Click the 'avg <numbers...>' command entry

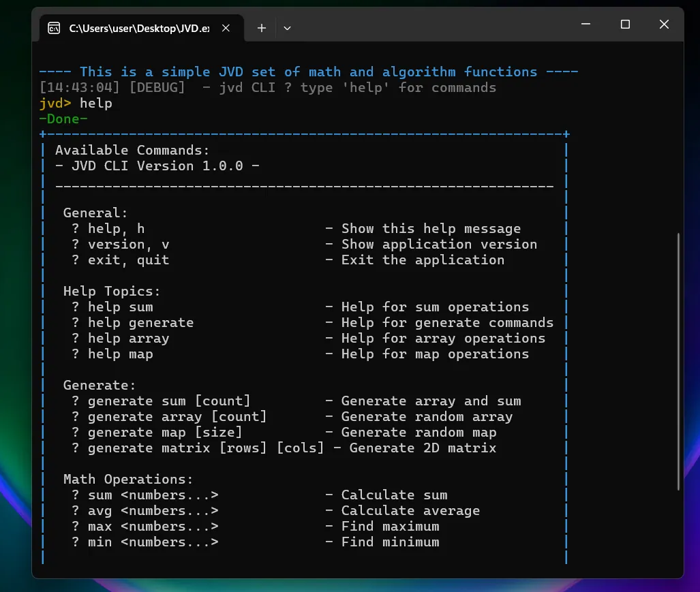pyautogui.click(x=153, y=511)
